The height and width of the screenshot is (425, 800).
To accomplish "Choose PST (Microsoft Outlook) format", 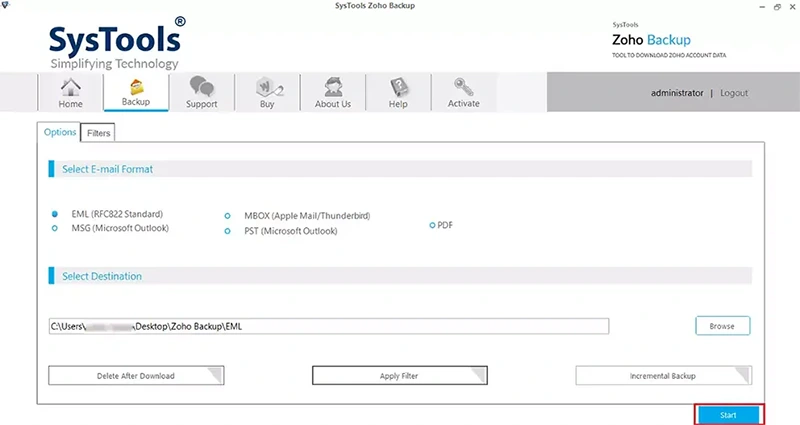I will pos(228,231).
